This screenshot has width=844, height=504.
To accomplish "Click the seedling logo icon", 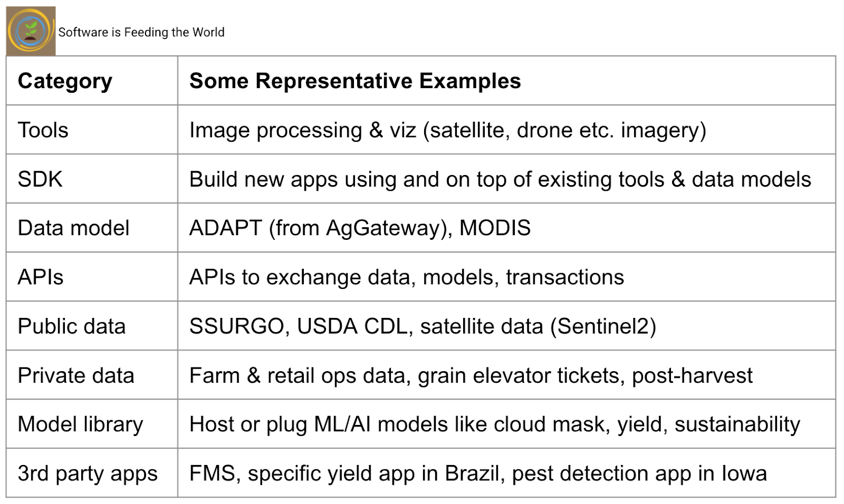I will point(31,31).
